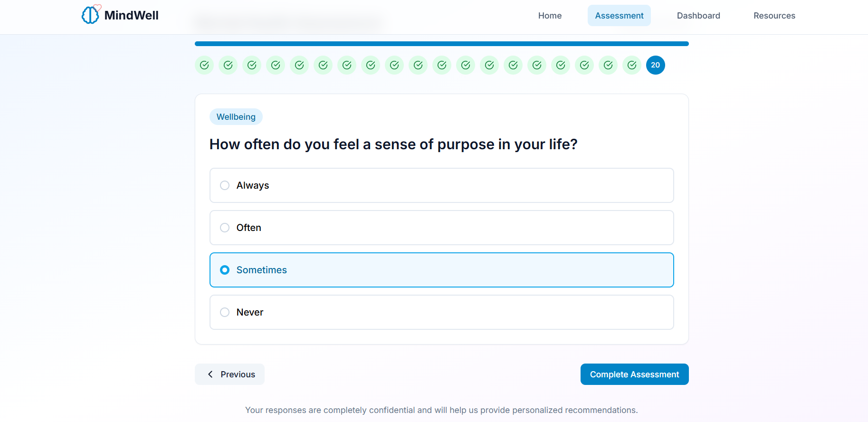Screen dimensions: 868x422
Task: Go to the Dashboard nav item
Action: (698, 16)
